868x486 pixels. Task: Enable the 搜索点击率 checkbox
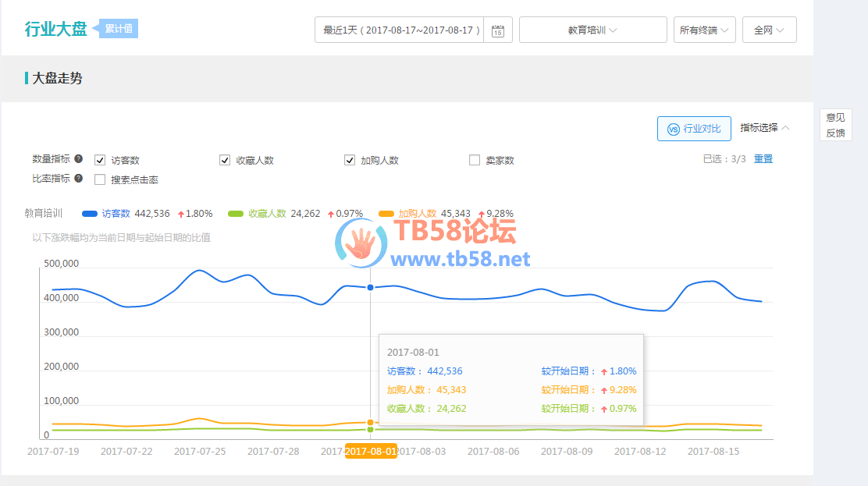tap(100, 179)
